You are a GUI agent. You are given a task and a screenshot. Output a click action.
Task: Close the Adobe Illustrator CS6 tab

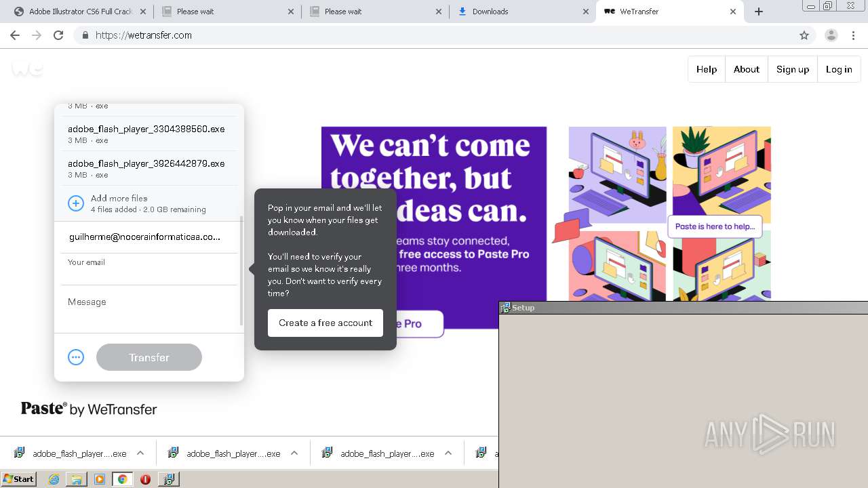[x=143, y=12]
